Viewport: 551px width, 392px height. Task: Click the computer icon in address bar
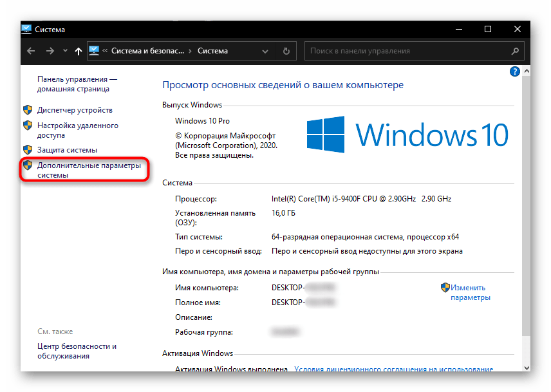tap(94, 51)
